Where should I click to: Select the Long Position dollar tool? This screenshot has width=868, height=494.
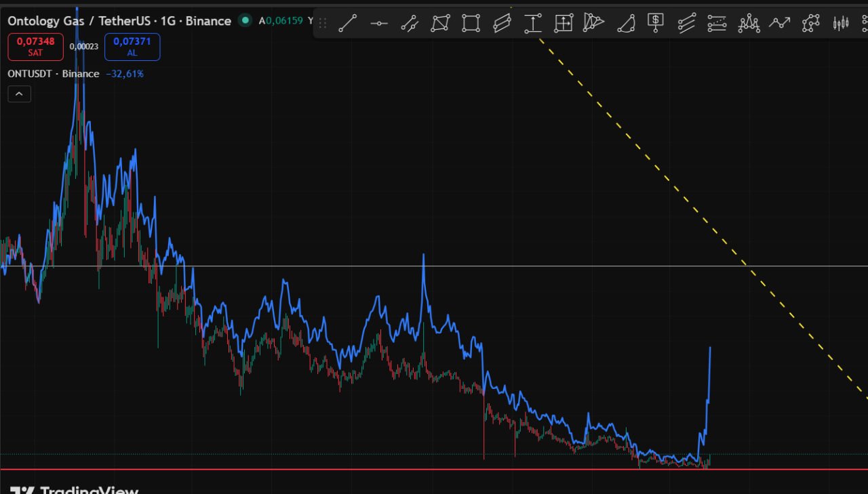click(x=655, y=23)
